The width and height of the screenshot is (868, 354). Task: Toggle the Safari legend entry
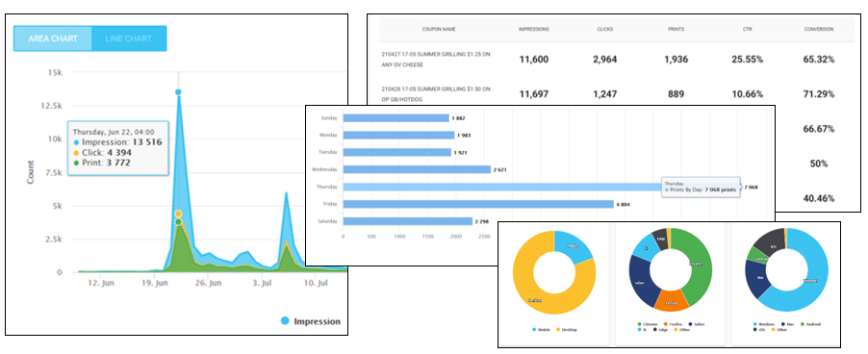[x=697, y=324]
